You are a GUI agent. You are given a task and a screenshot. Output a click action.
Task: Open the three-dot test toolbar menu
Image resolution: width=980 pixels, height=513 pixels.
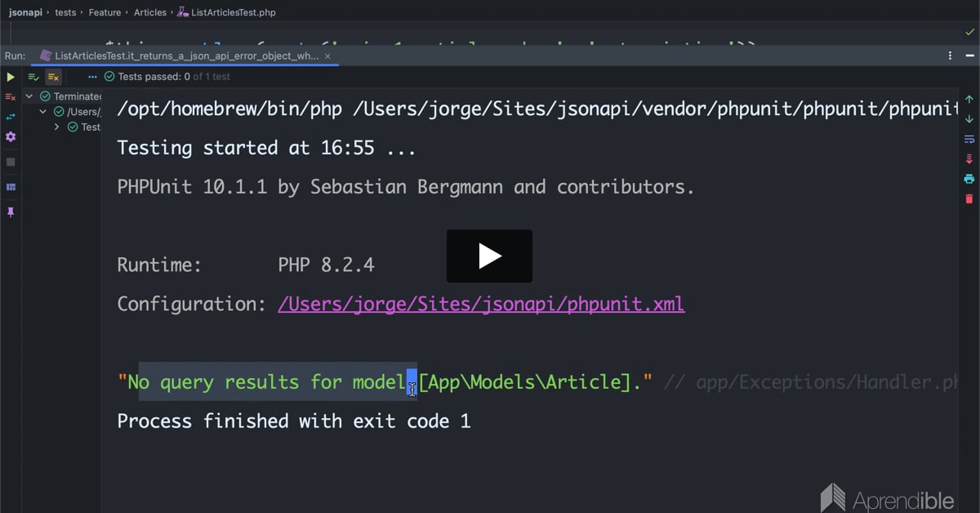tap(92, 77)
